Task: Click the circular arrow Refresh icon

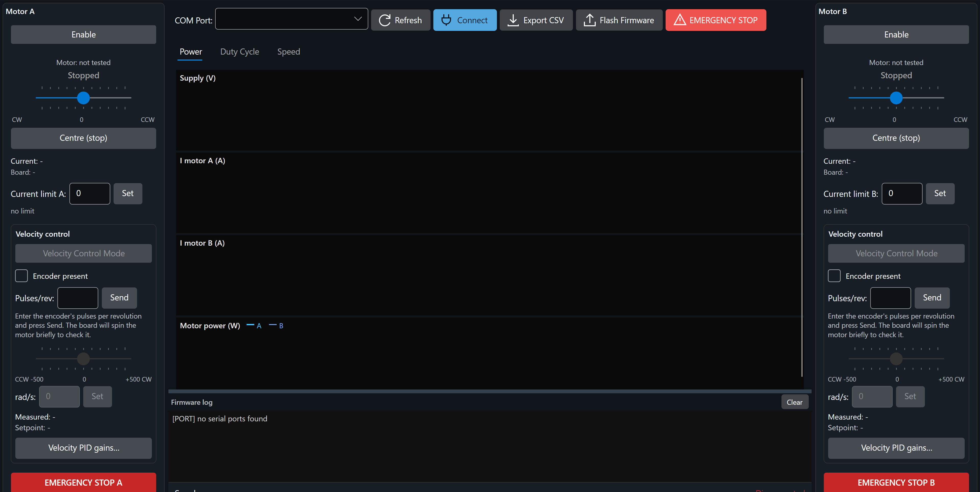Action: (385, 20)
